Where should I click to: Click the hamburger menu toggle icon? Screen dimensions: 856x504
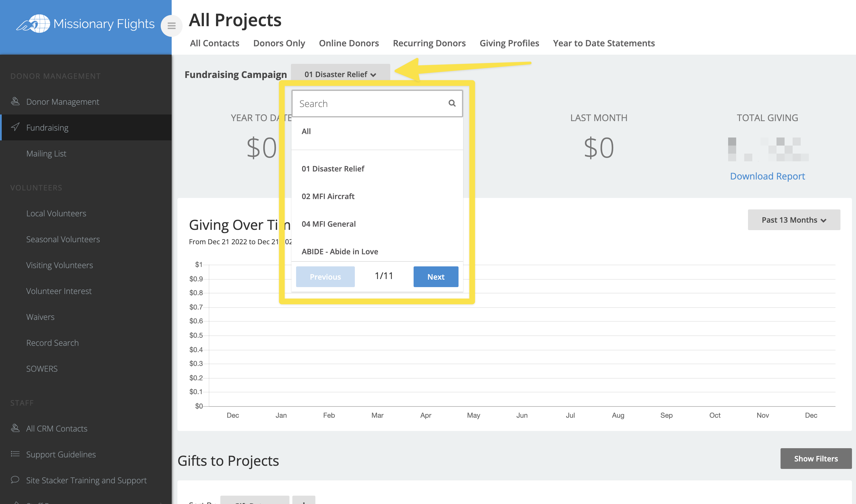pos(171,26)
